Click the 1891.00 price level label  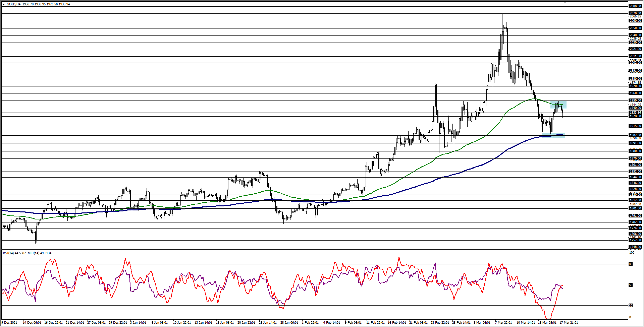click(x=635, y=143)
